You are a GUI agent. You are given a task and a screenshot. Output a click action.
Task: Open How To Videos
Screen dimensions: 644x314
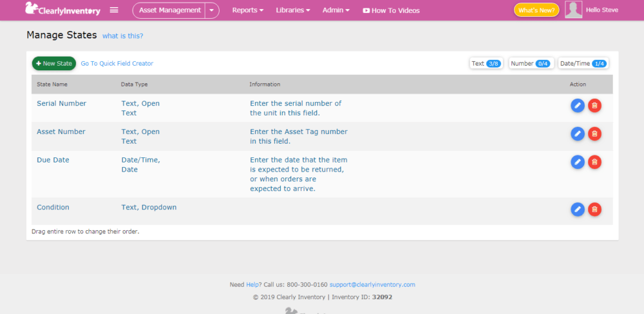click(x=392, y=11)
